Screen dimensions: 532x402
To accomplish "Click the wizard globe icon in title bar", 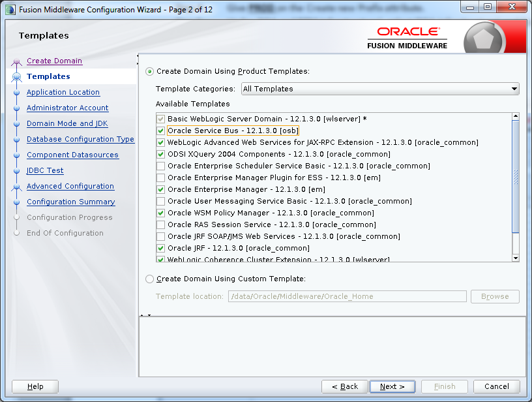I will (10, 10).
